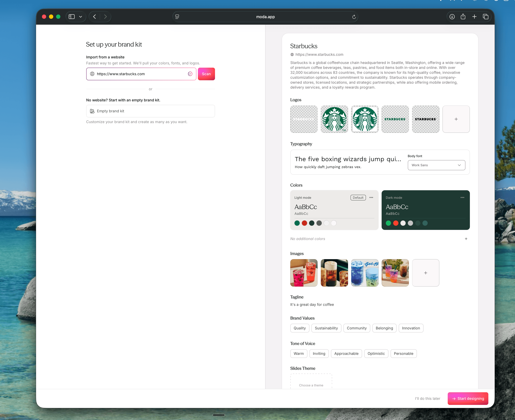
Task: Click the moda.app address bar
Action: coord(265,17)
